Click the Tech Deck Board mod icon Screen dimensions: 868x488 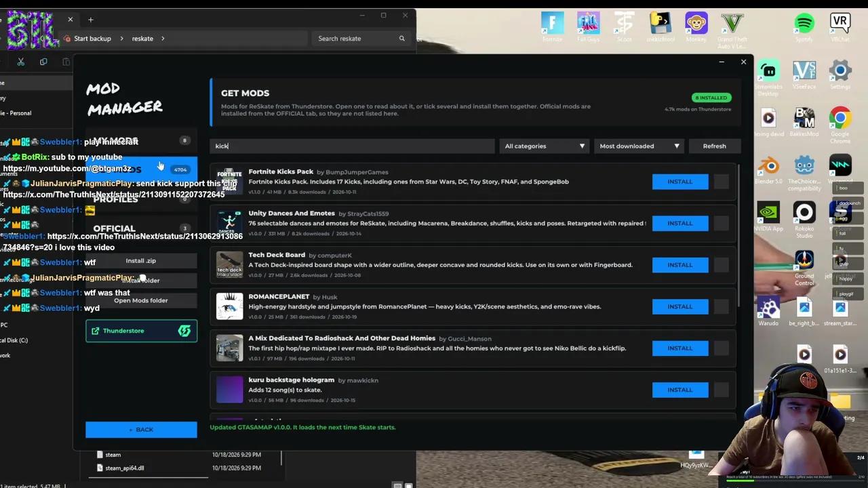tap(229, 265)
